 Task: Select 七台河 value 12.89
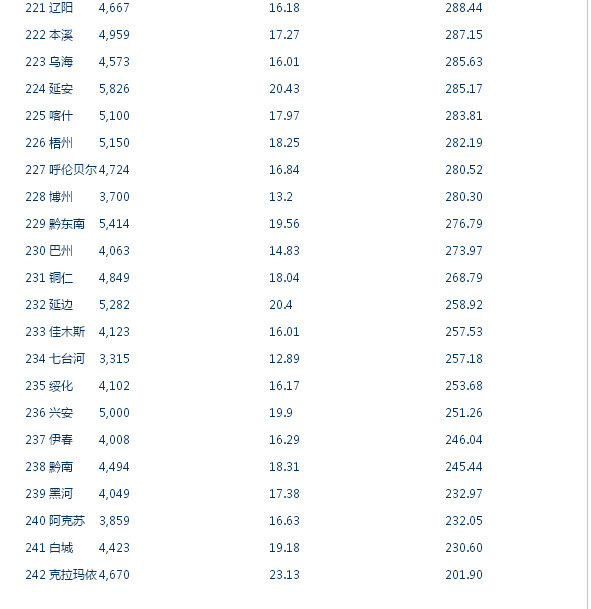(284, 359)
